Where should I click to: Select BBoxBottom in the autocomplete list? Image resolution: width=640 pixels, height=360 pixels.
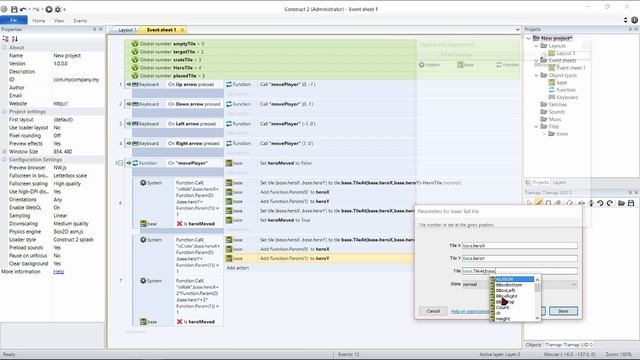(509, 285)
